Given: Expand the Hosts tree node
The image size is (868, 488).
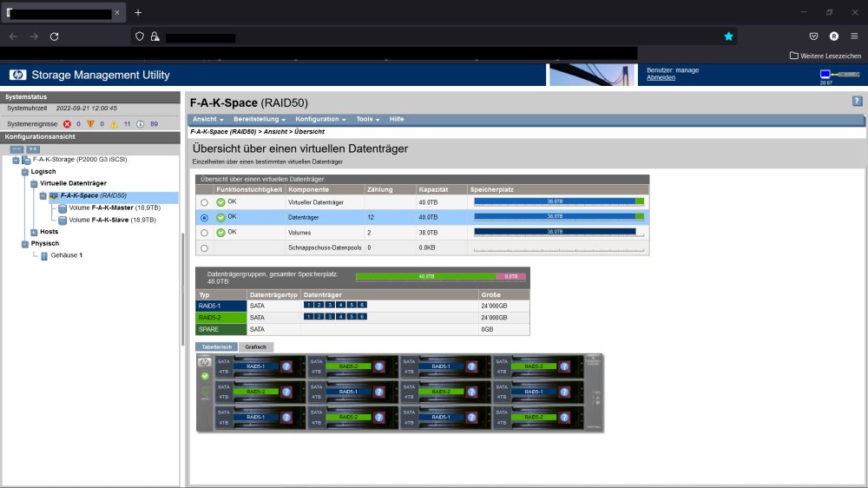Looking at the screenshot, I should pos(34,232).
